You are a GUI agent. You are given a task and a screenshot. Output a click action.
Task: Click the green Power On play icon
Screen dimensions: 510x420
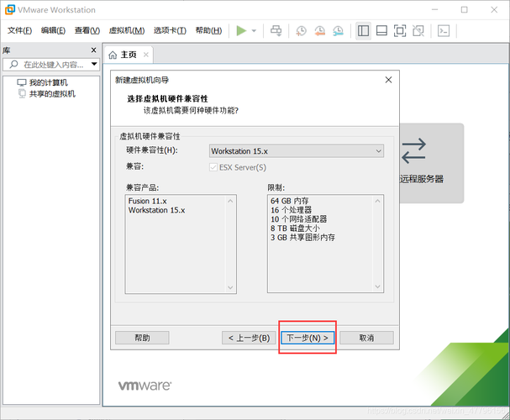(241, 31)
